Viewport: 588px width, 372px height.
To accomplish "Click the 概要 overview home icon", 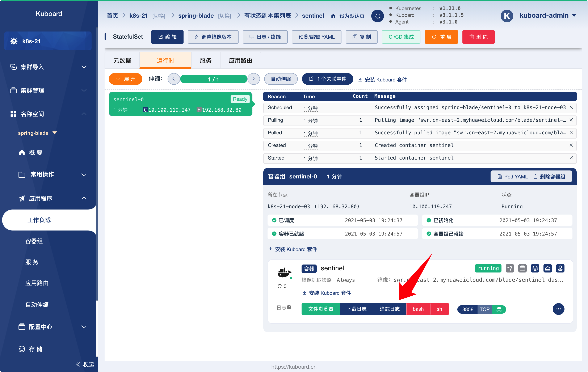I will pos(22,153).
